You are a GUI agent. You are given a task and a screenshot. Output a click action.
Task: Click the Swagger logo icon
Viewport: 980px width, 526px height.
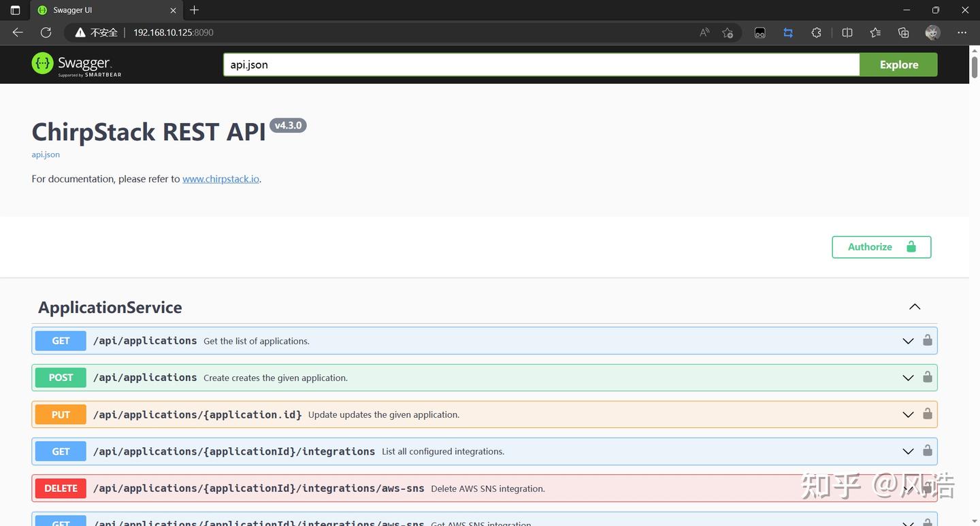point(42,63)
